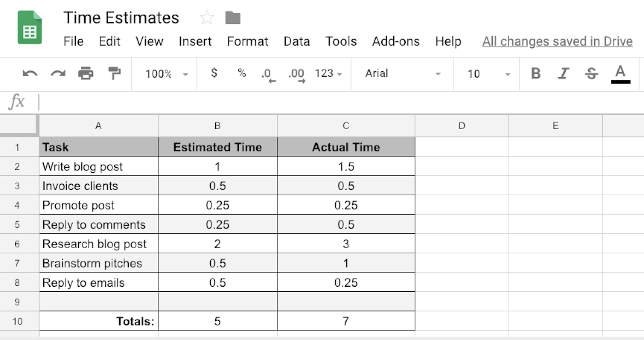Activate the paint format roller
The height and width of the screenshot is (340, 644).
pos(114,74)
